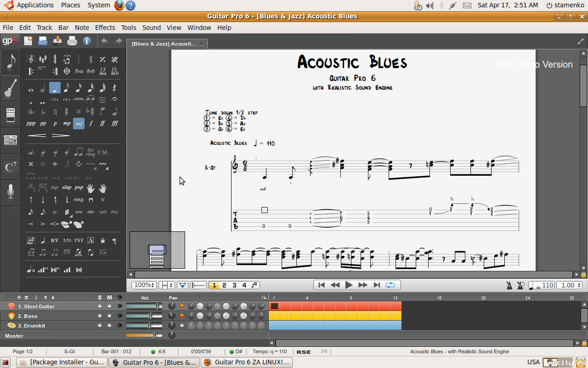
Task: Open the tempo 110 selector
Action: tap(542, 285)
